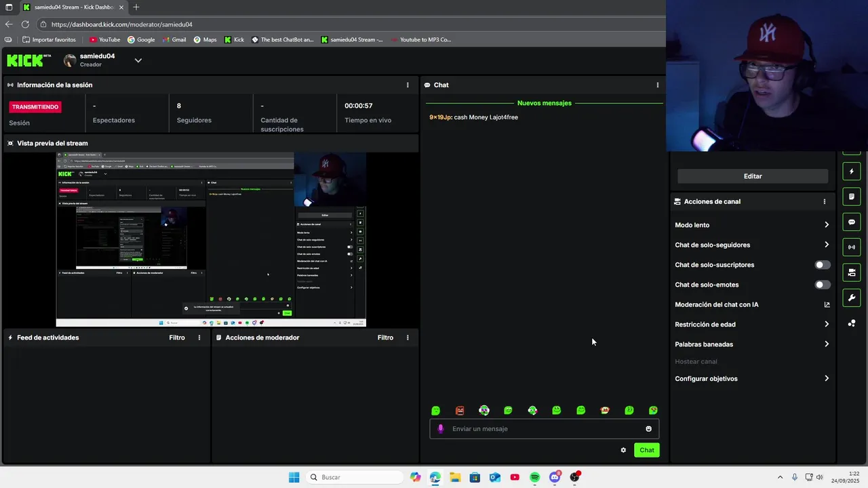This screenshot has width=868, height=488.
Task: Click the Editar button
Action: [x=753, y=176]
